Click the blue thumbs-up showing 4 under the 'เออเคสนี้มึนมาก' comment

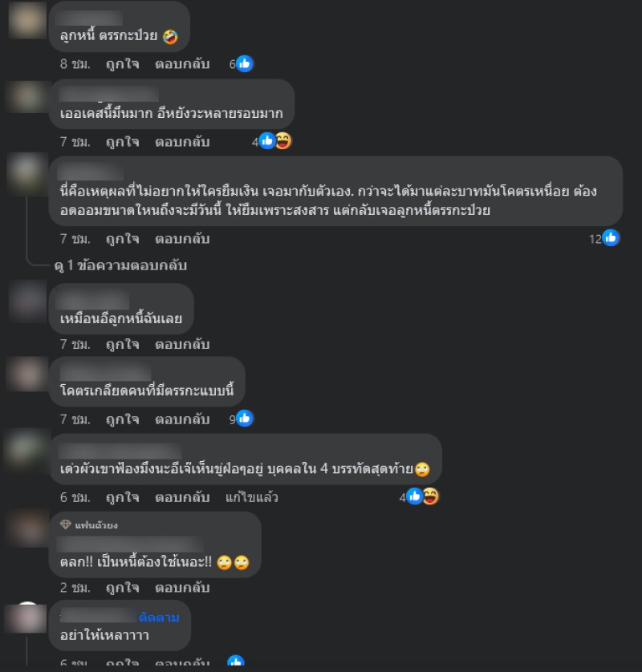pos(267,141)
